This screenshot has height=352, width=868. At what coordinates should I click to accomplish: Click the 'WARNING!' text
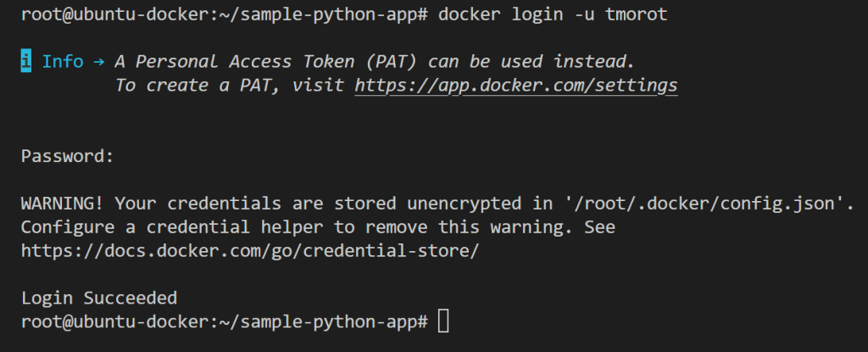[62, 203]
